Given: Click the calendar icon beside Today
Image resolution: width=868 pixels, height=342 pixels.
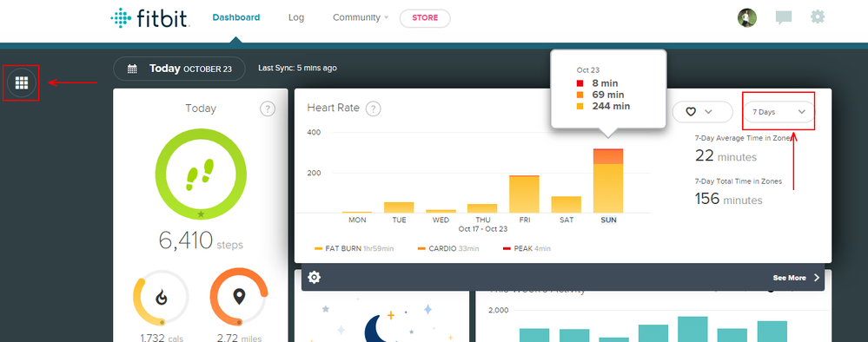Looking at the screenshot, I should tap(132, 69).
